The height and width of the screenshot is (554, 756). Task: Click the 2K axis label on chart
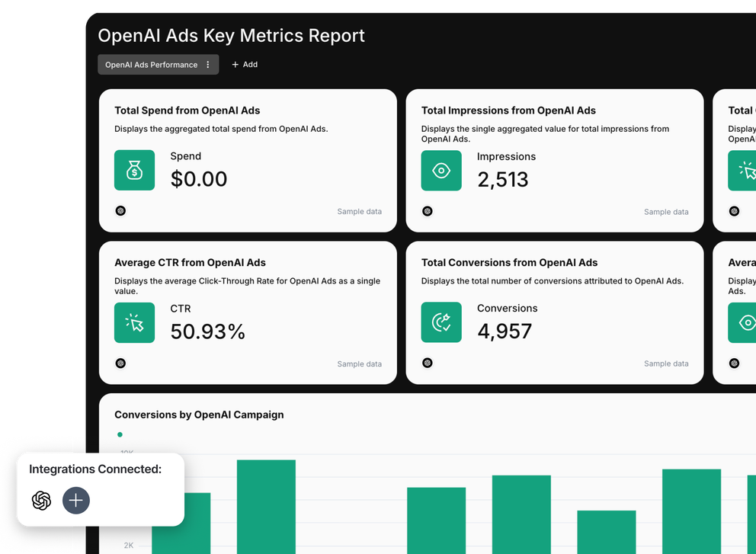click(x=128, y=546)
